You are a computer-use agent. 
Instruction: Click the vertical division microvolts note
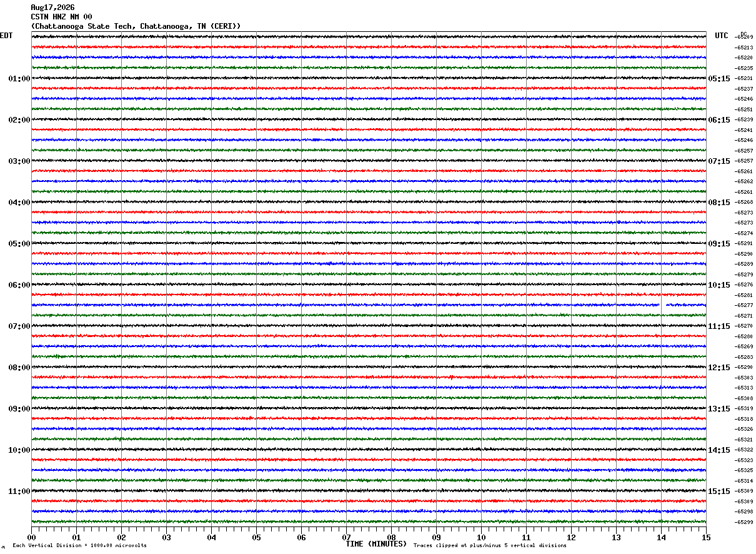pyautogui.click(x=79, y=546)
